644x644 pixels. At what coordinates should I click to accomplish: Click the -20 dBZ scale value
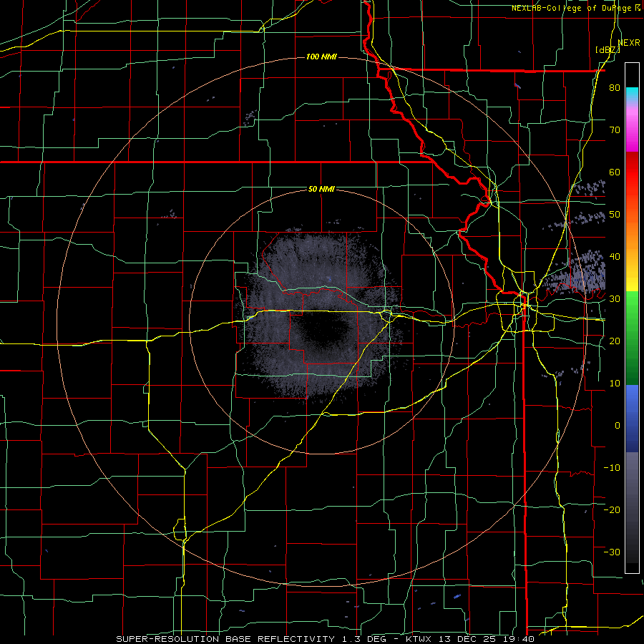pyautogui.click(x=612, y=509)
